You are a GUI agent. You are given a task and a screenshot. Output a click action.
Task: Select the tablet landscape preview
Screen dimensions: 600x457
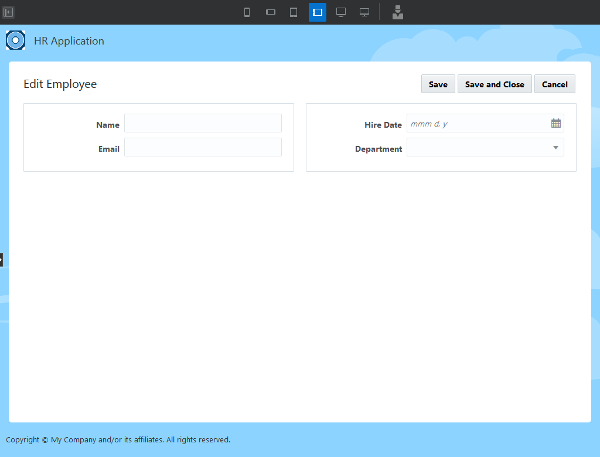317,12
